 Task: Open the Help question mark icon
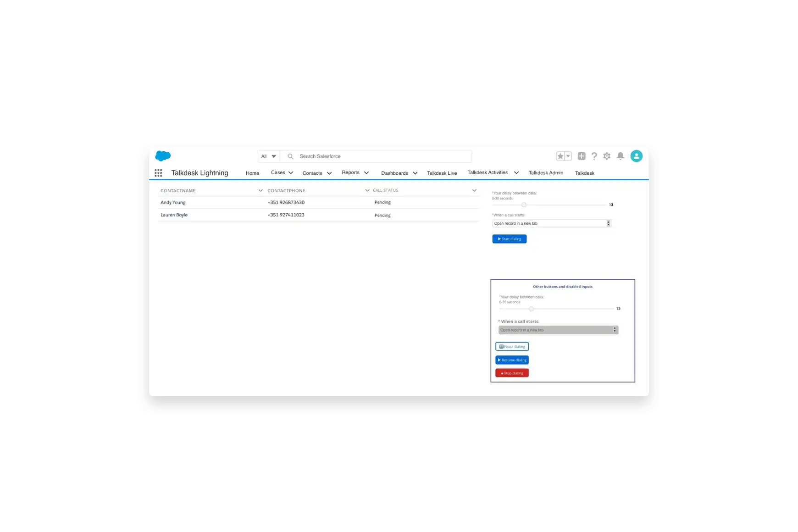594,156
